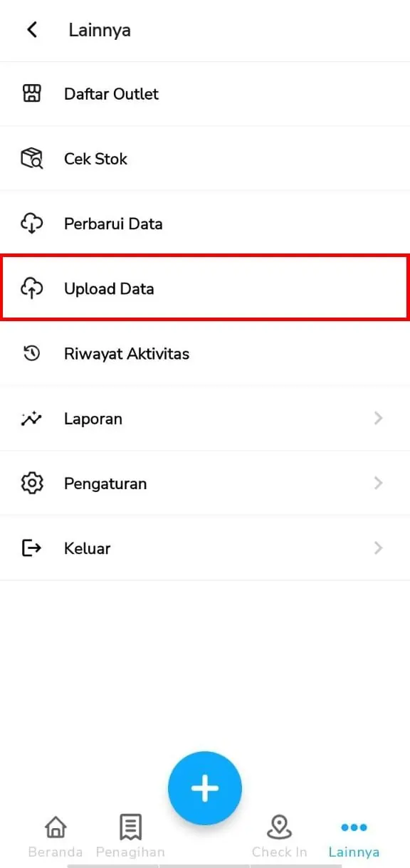Tap the blue plus floating button
The width and height of the screenshot is (410, 868).
[205, 788]
